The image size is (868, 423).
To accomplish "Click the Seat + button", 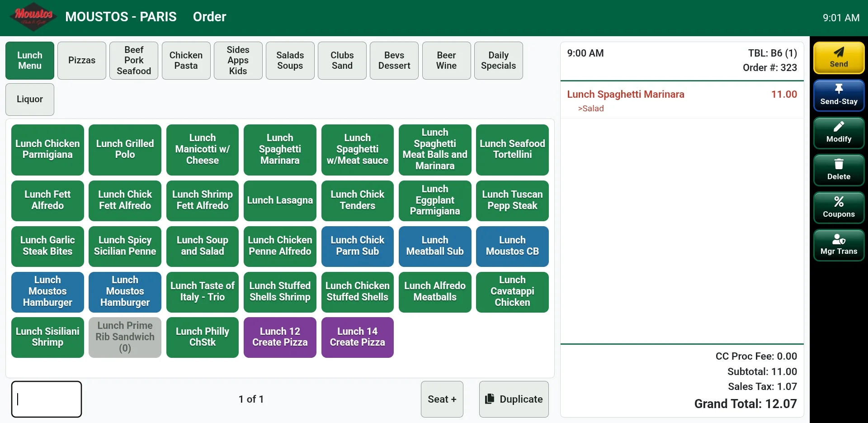I will click(x=442, y=399).
